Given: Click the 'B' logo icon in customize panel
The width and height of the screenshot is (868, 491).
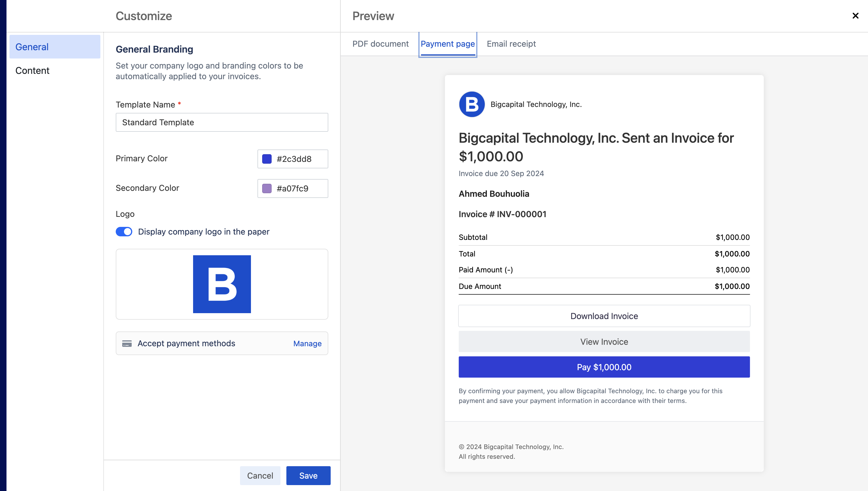Looking at the screenshot, I should coord(221,284).
